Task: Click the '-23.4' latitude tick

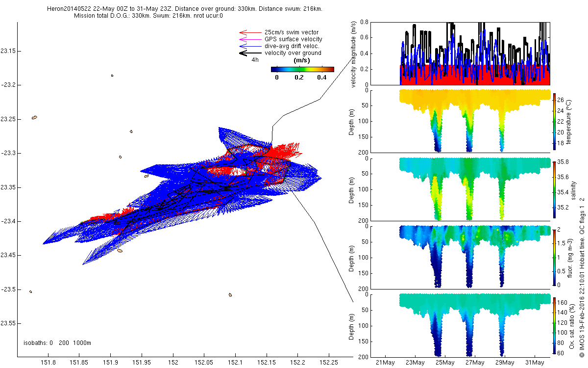Action: click(x=8, y=221)
